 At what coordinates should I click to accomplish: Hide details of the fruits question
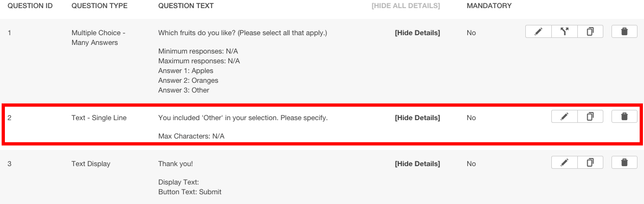[417, 33]
